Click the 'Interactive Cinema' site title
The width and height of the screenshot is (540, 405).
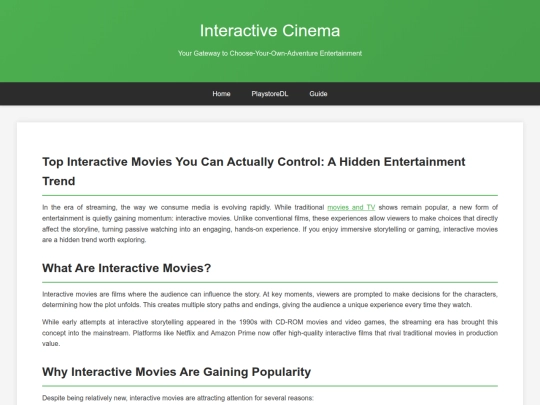tap(270, 31)
